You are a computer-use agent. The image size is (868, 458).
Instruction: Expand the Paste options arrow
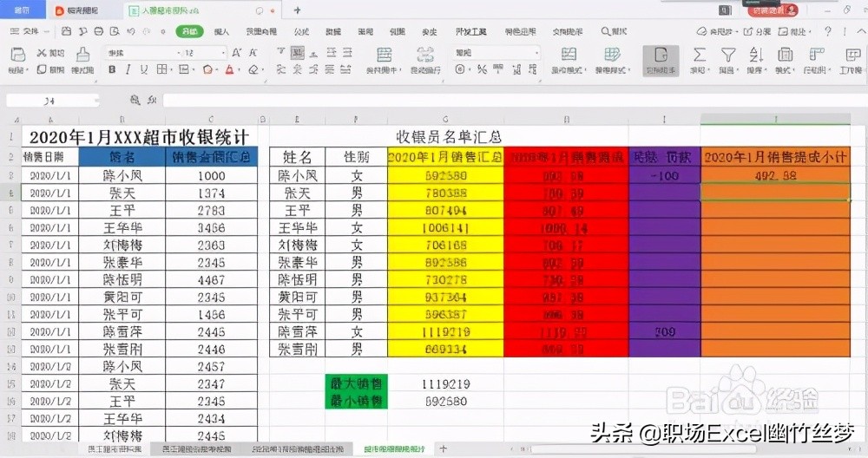point(27,70)
